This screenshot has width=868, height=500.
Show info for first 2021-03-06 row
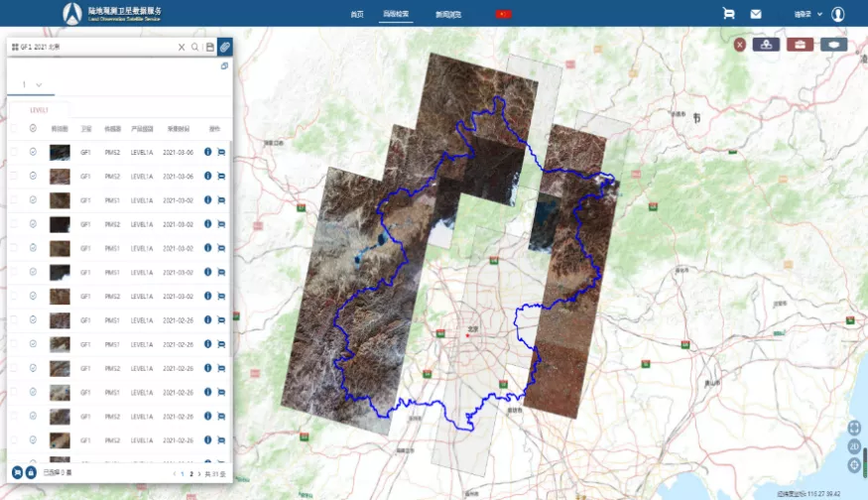[207, 152]
